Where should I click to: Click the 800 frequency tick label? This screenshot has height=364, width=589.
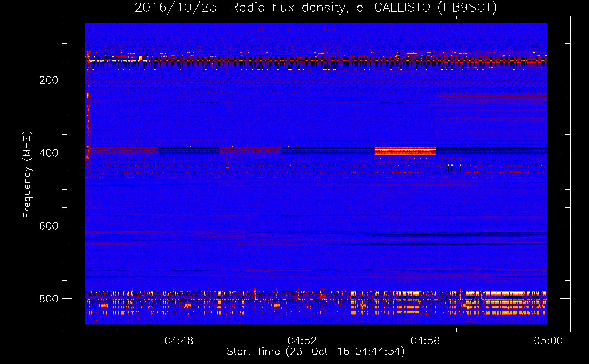click(49, 299)
